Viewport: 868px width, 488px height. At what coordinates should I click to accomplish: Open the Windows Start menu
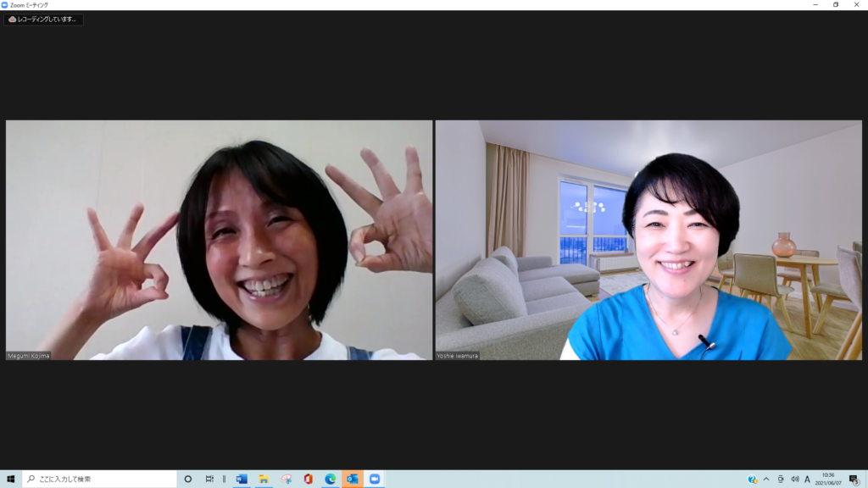[11, 479]
